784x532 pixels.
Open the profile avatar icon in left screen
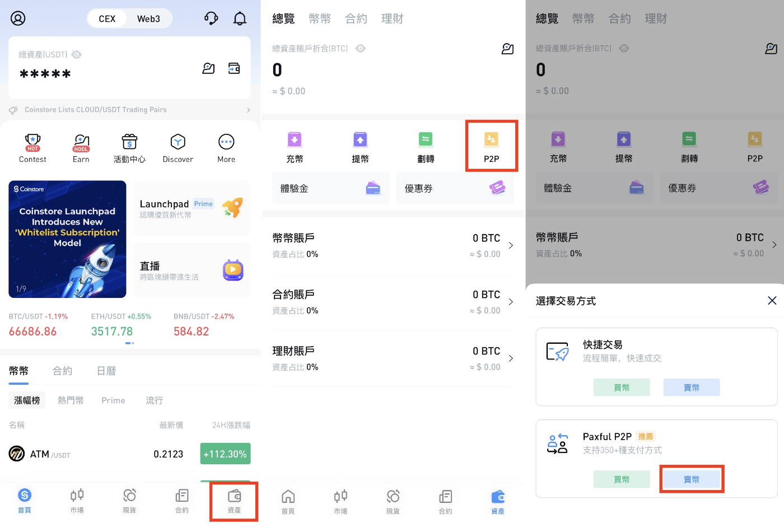coord(18,18)
